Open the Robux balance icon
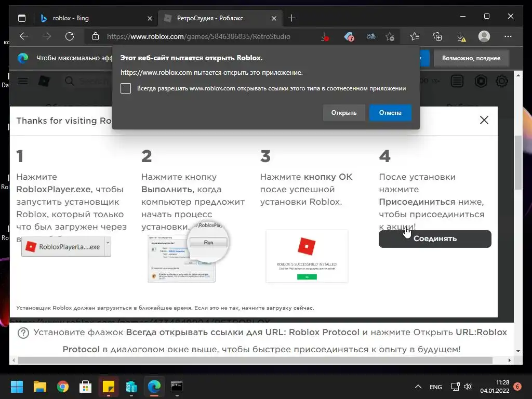 point(481,81)
